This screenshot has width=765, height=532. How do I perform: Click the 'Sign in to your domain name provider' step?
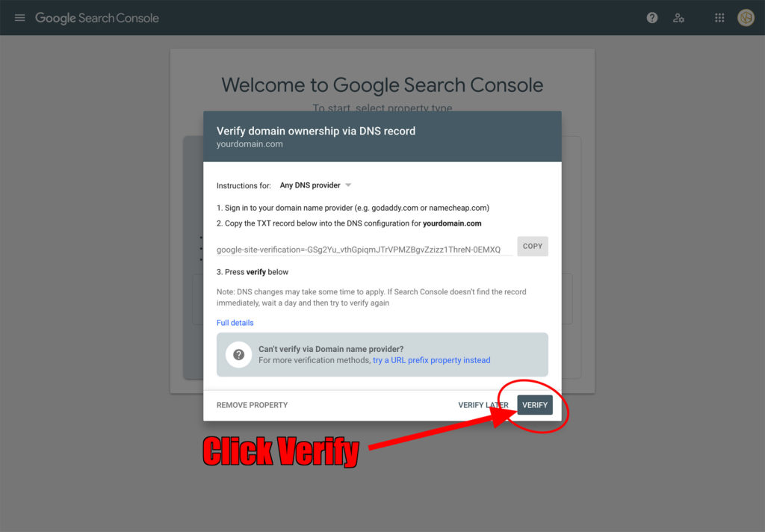(x=353, y=208)
